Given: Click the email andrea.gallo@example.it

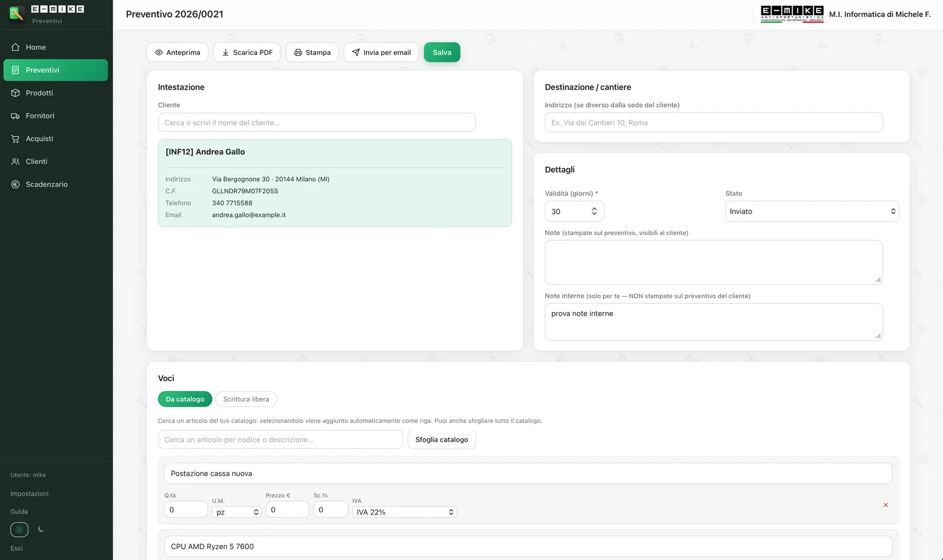Looking at the screenshot, I should point(249,215).
